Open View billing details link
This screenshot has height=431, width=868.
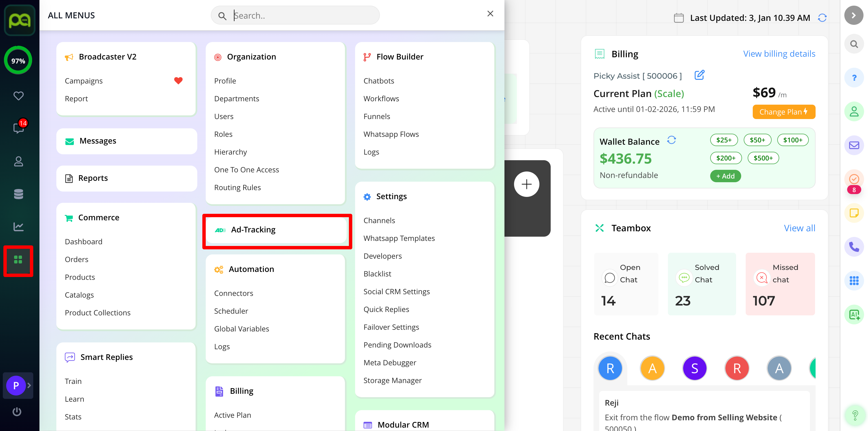(779, 54)
